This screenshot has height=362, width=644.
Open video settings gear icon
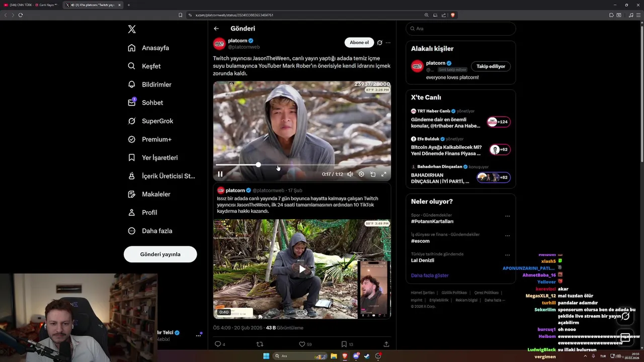coord(361,174)
